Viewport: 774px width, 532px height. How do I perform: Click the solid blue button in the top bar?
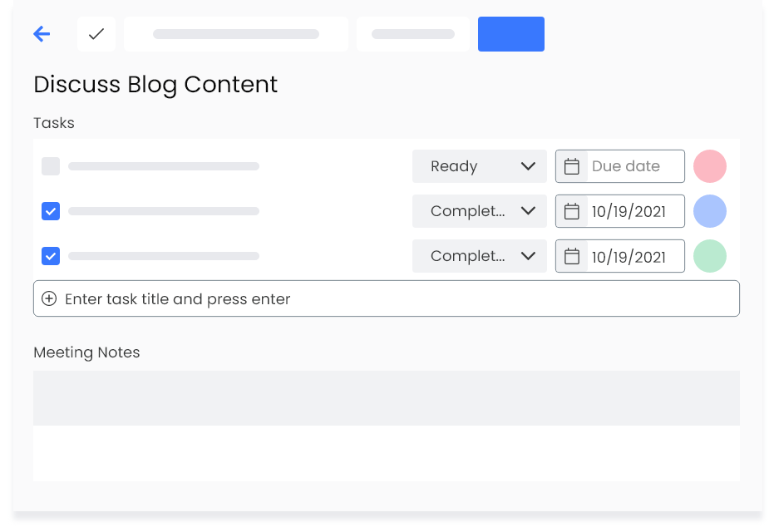coord(511,34)
